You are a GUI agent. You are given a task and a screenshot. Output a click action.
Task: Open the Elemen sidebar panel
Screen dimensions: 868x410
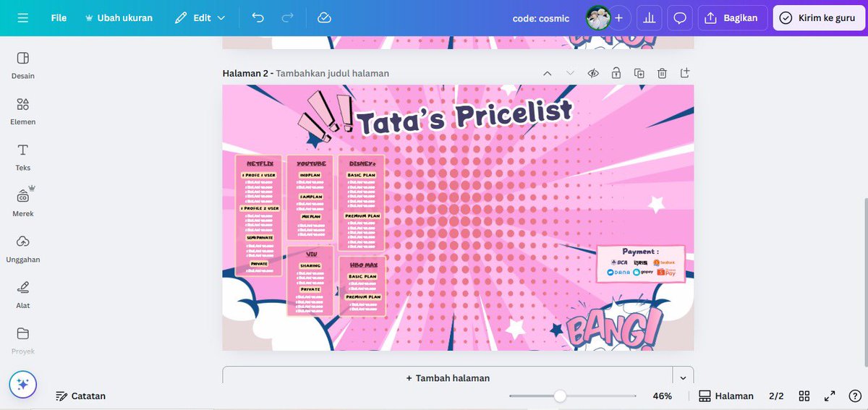[23, 111]
